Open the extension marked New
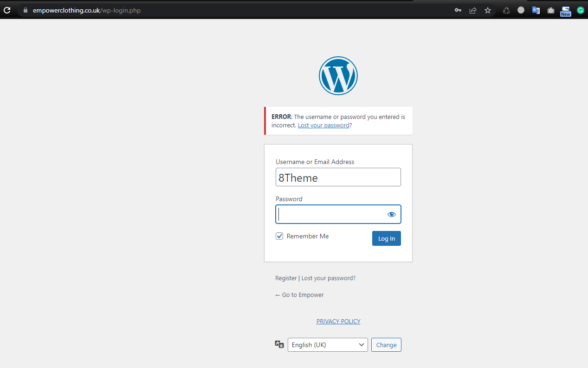The height and width of the screenshot is (368, 588). [565, 11]
